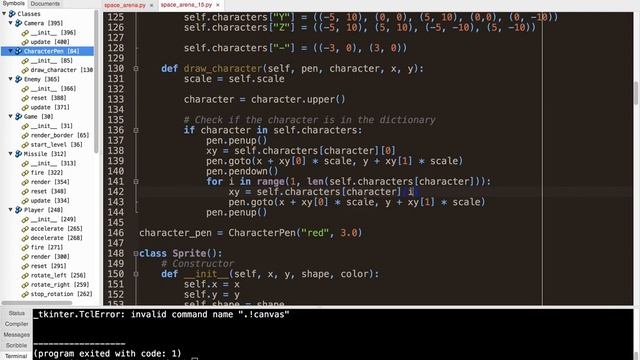Close the space_arena_15.py tab
The height and width of the screenshot is (360, 640).
tap(218, 5)
